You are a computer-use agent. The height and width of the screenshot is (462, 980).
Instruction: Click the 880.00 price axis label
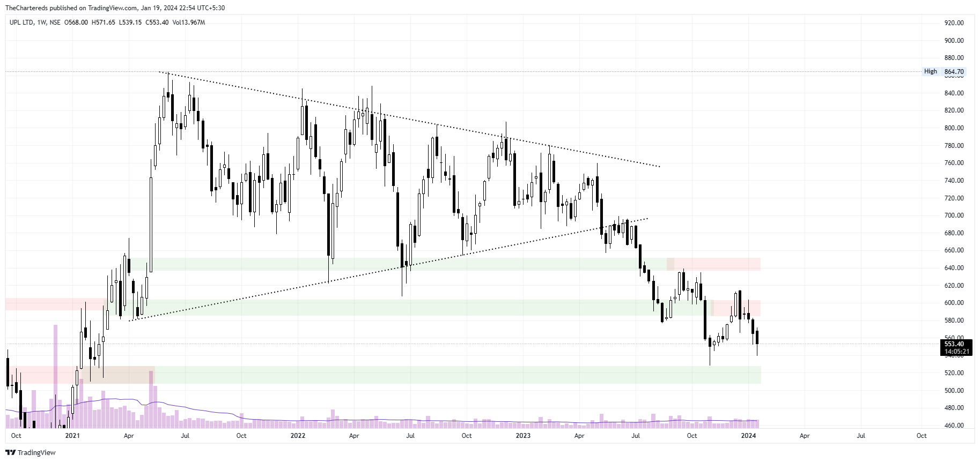954,58
